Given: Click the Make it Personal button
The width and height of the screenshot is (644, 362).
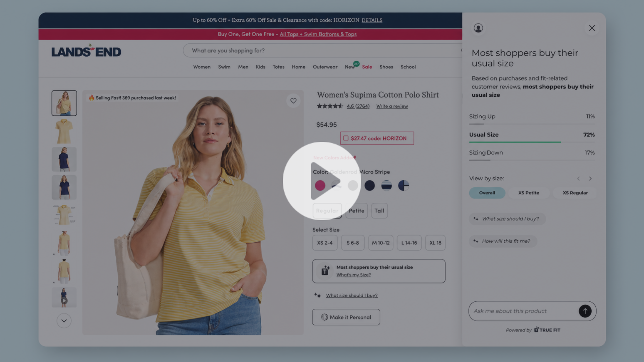Looking at the screenshot, I should [x=346, y=317].
